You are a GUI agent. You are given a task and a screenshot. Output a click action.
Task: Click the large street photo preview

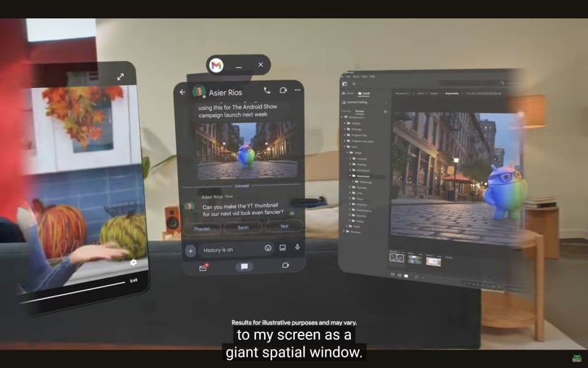456,177
